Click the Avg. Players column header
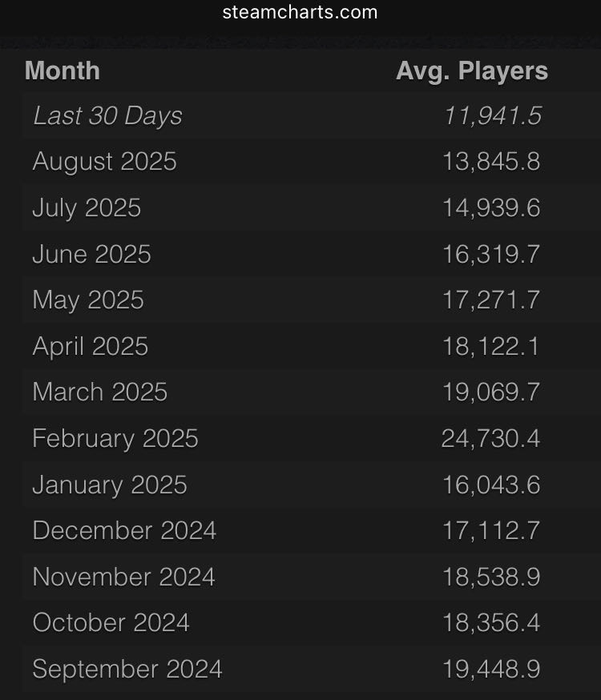 471,70
